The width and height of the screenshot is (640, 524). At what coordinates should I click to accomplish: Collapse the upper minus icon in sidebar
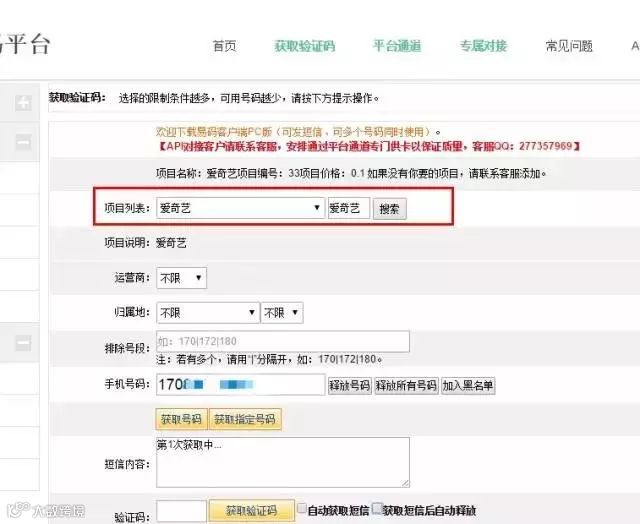[23, 142]
